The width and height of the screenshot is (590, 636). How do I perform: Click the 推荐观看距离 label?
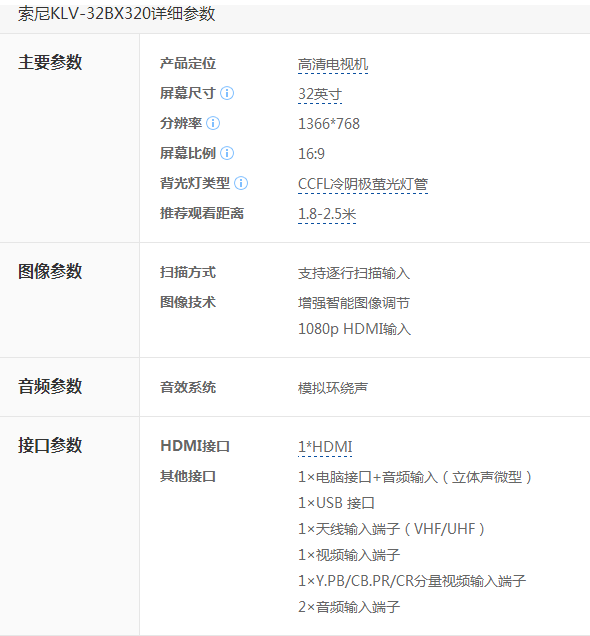point(202,213)
